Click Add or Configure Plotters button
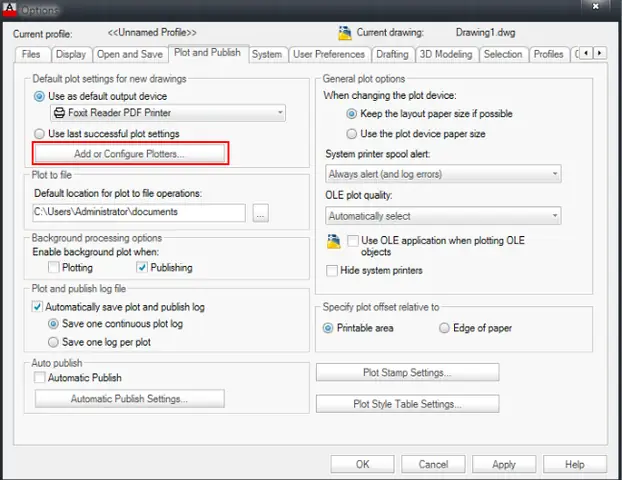The image size is (622, 480). [x=130, y=154]
